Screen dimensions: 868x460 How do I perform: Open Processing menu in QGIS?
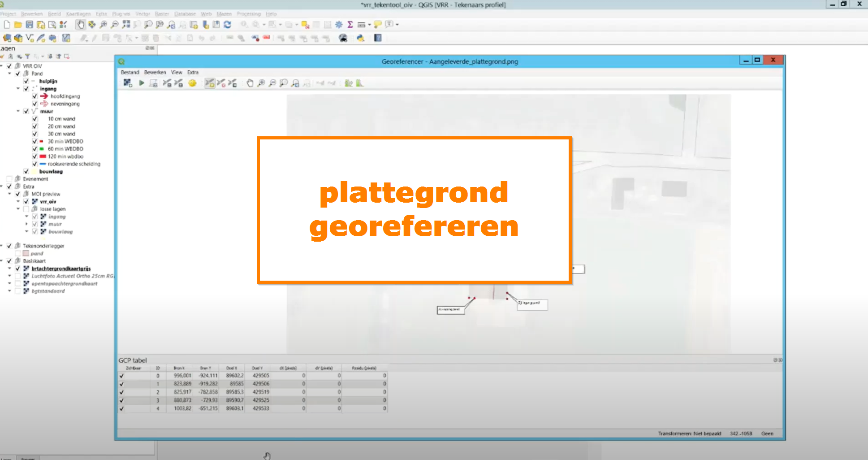coord(249,14)
